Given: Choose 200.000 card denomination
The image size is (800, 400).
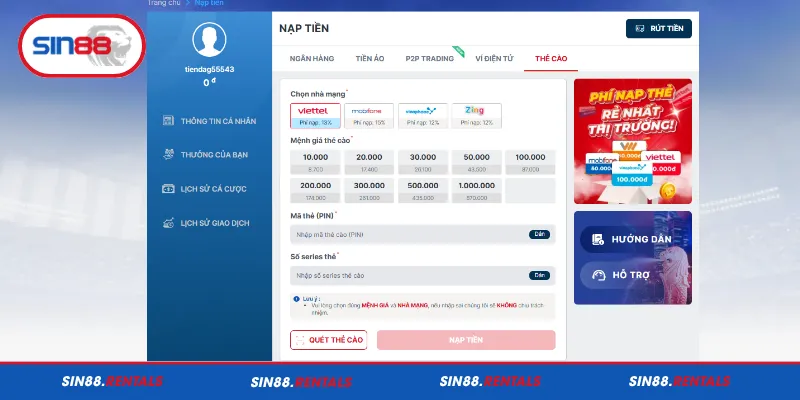Looking at the screenshot, I should click(x=315, y=191).
